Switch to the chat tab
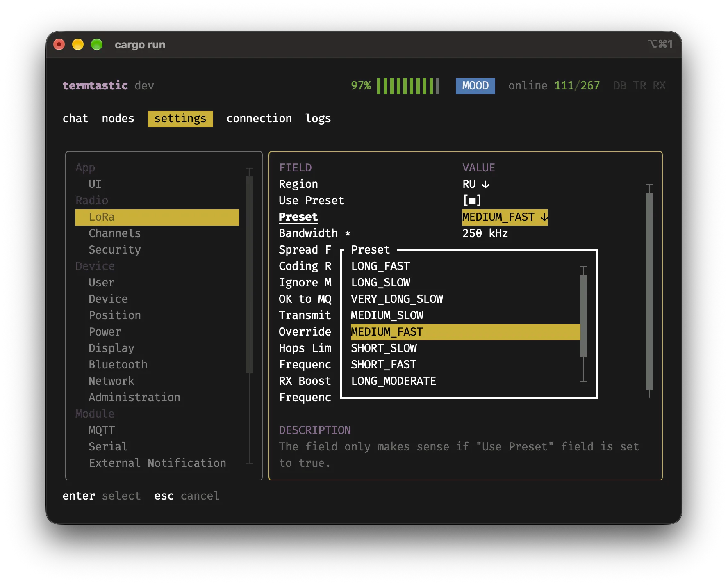 [x=75, y=119]
